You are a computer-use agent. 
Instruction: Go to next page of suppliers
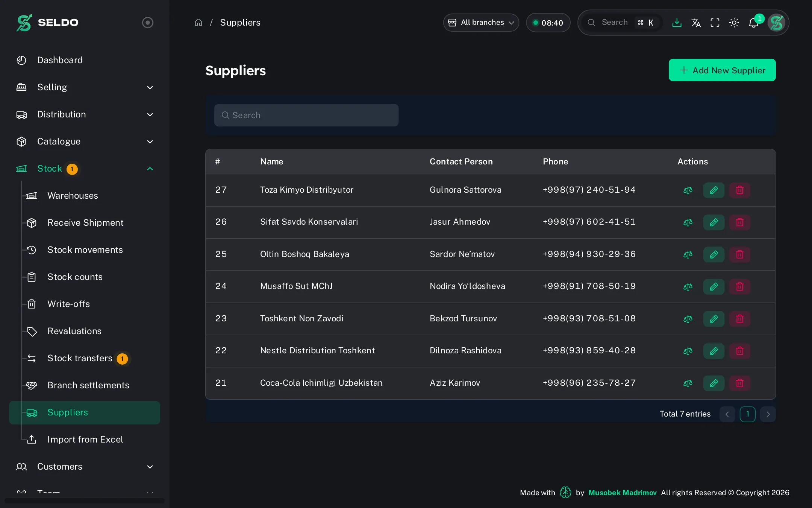pos(768,414)
